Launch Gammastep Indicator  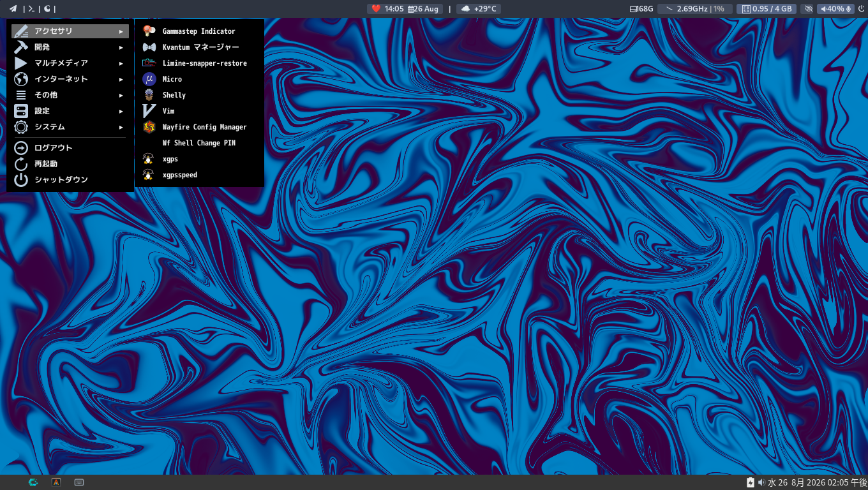tap(199, 31)
